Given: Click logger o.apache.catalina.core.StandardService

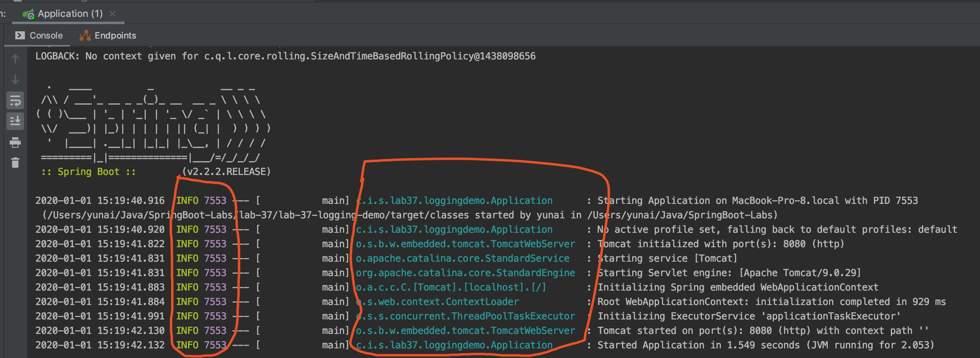Looking at the screenshot, I should click(x=463, y=258).
